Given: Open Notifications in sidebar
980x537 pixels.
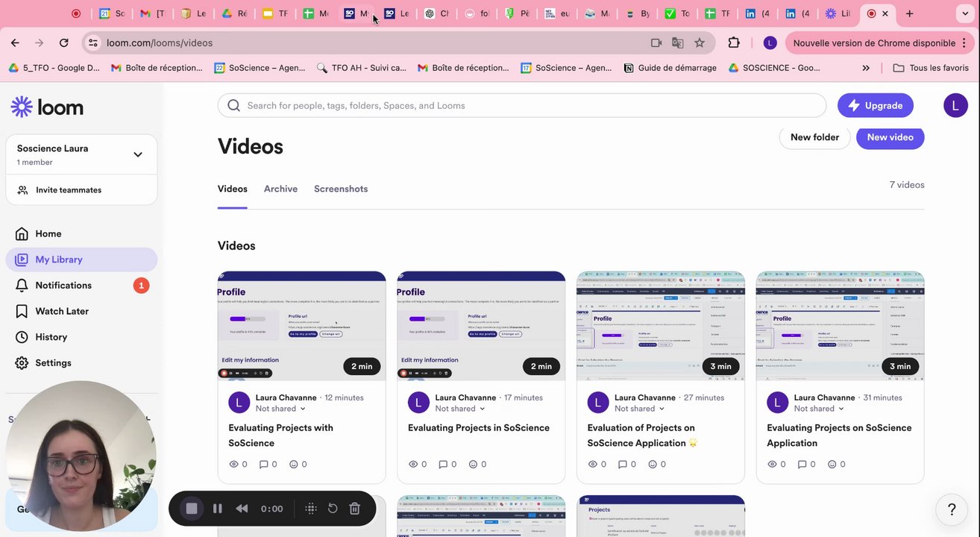Looking at the screenshot, I should (x=81, y=286).
